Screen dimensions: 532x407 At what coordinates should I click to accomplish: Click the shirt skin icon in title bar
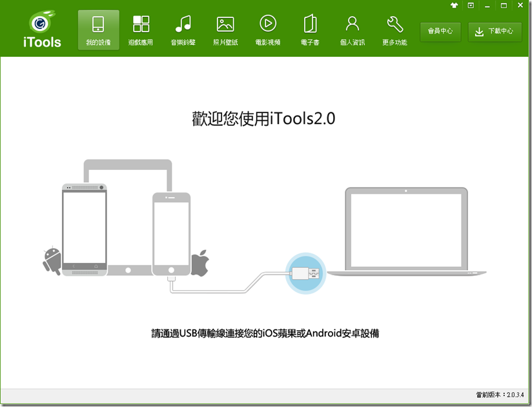454,5
